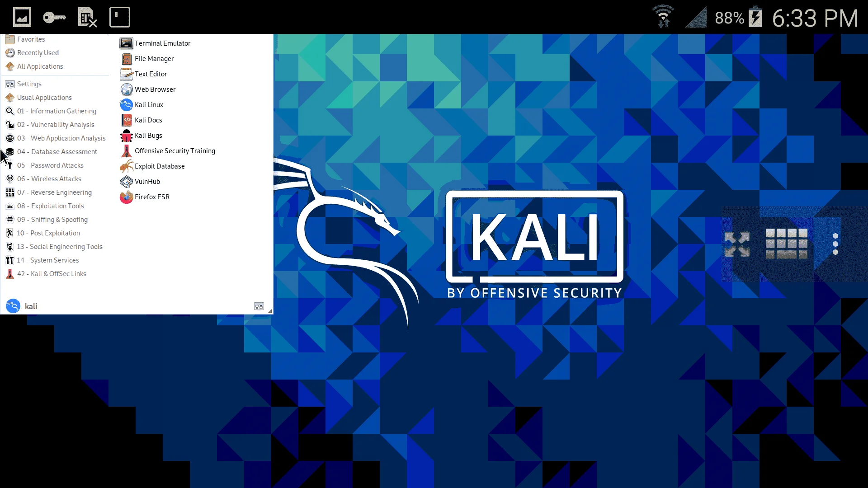Screen dimensions: 868x488
Task: Open the three-dot overflow menu
Action: [835, 244]
